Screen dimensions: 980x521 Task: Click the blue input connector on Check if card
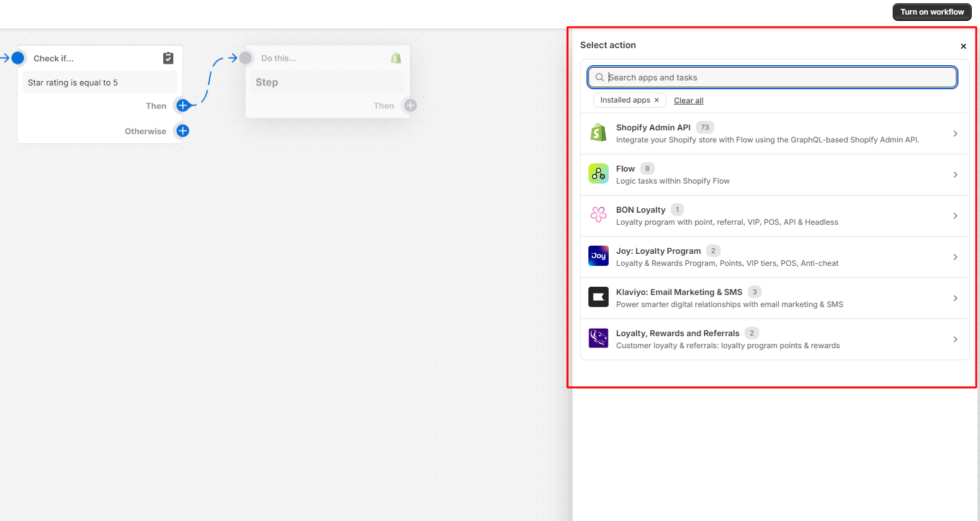point(18,58)
